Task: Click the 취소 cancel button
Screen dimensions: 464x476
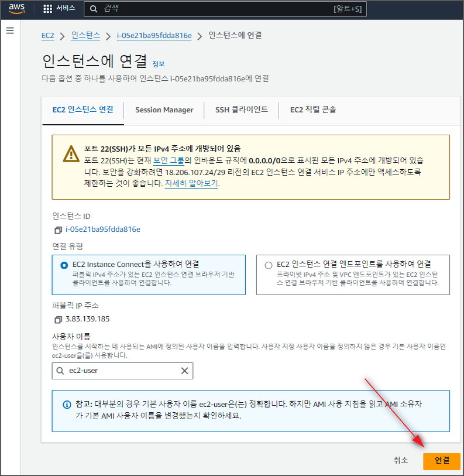Action: pyautogui.click(x=401, y=460)
